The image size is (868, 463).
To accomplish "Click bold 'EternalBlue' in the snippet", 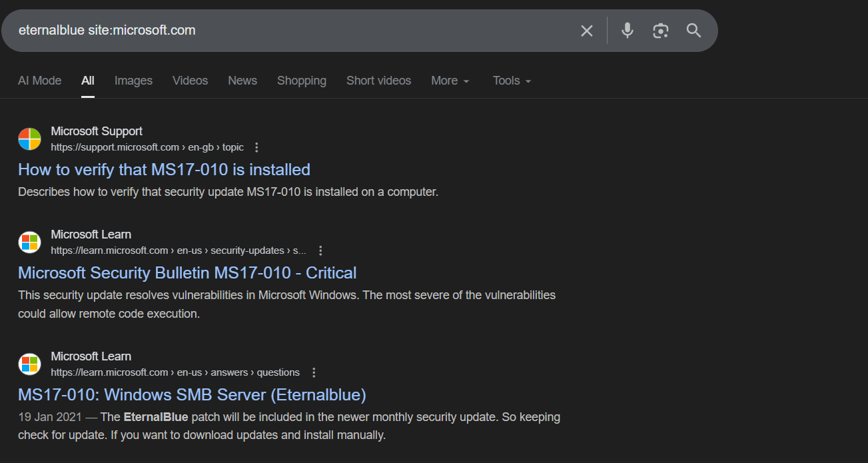I will pos(156,417).
